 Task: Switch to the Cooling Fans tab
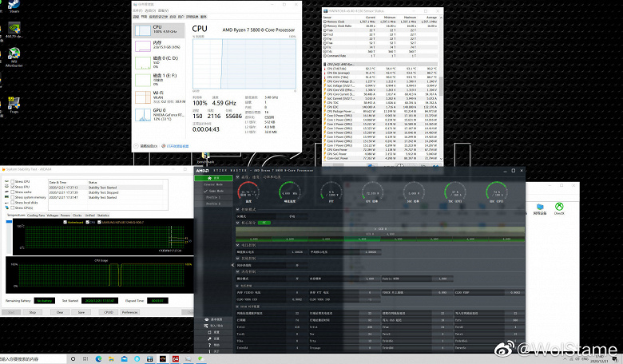(36, 215)
